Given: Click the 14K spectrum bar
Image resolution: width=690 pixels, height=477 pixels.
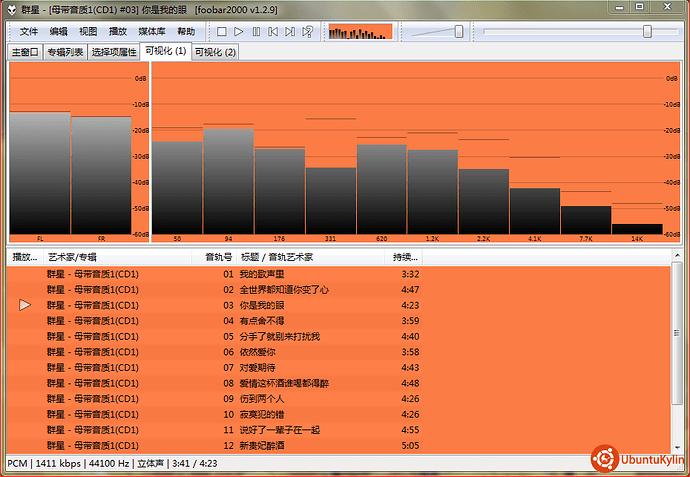Looking at the screenshot, I should [x=637, y=229].
